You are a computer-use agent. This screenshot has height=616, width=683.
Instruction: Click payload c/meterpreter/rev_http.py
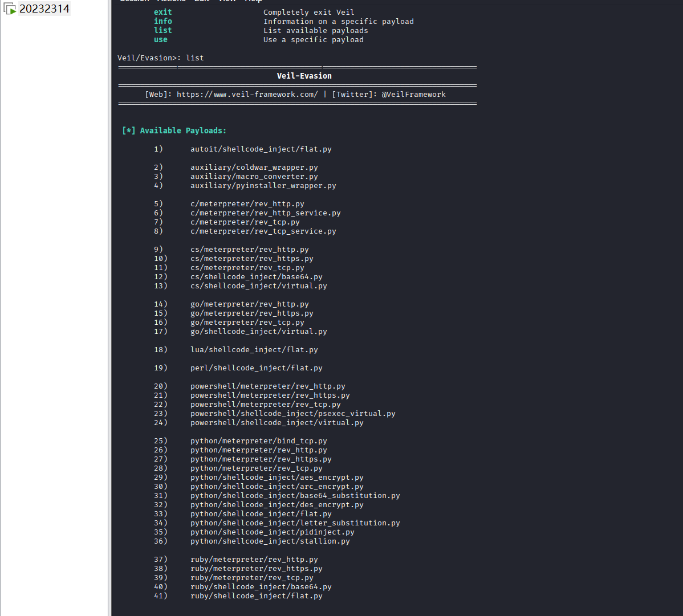[x=247, y=204]
